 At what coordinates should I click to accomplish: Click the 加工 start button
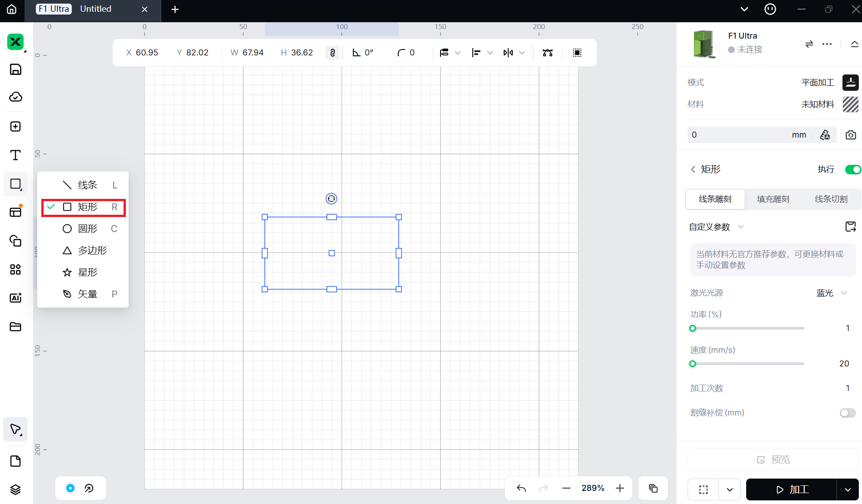[792, 489]
